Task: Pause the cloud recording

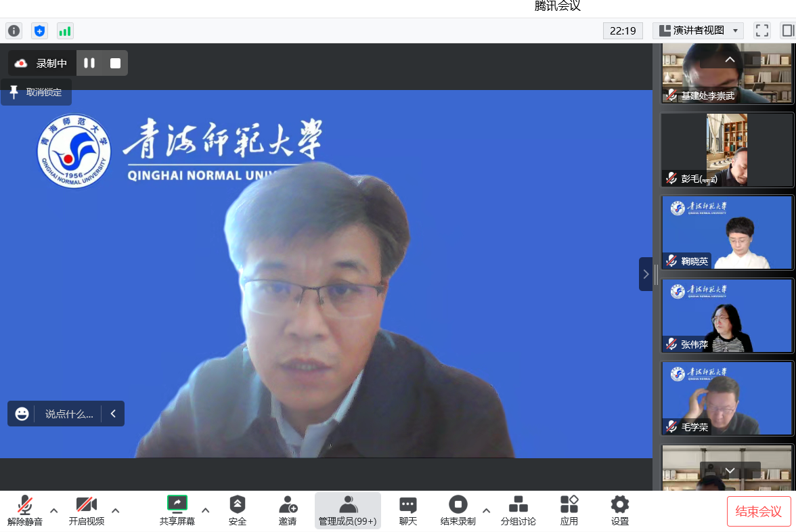Action: [x=89, y=63]
